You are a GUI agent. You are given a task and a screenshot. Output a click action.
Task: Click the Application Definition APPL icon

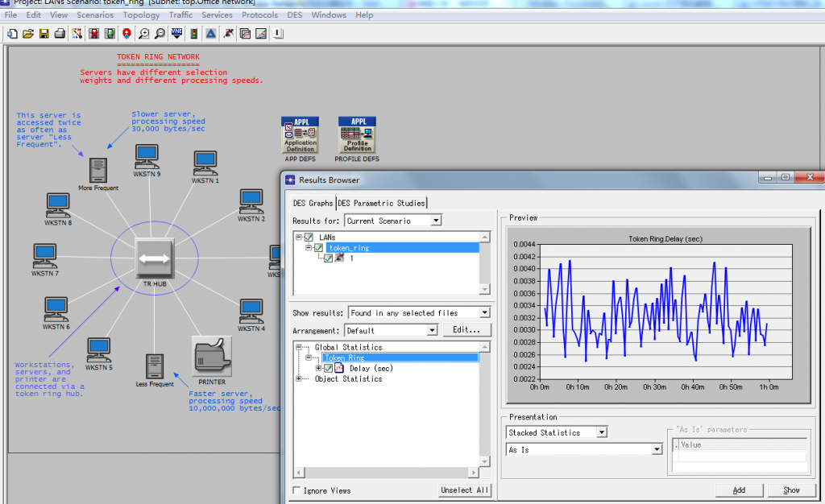click(x=300, y=134)
